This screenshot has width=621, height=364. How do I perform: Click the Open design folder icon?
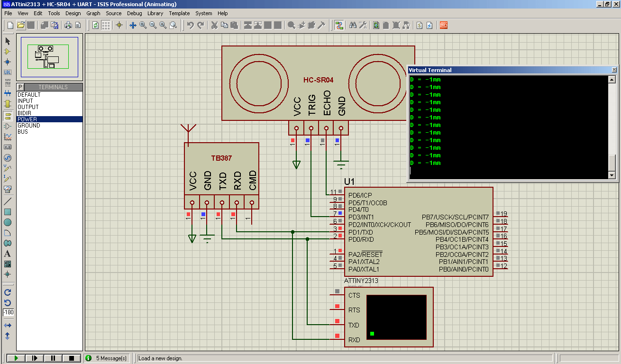pyautogui.click(x=20, y=25)
